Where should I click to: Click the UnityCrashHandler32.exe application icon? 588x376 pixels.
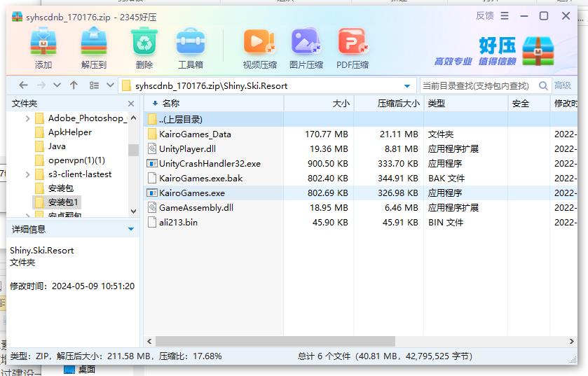(152, 164)
